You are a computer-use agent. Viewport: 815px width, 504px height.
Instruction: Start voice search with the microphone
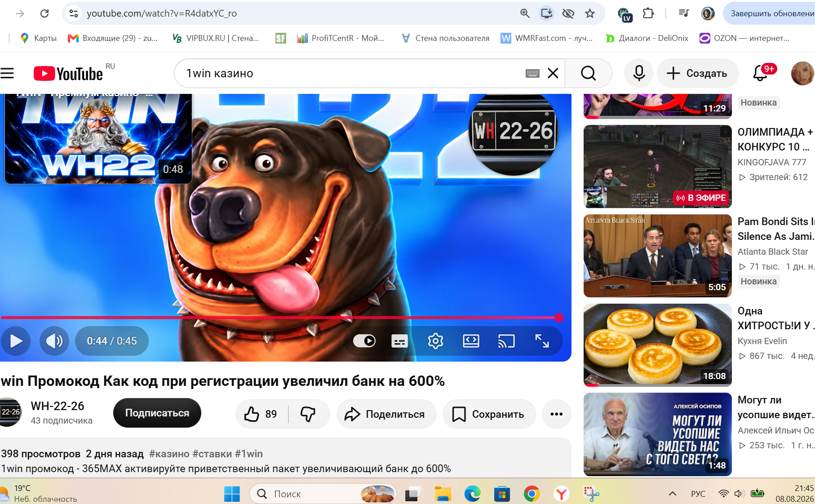(x=639, y=73)
